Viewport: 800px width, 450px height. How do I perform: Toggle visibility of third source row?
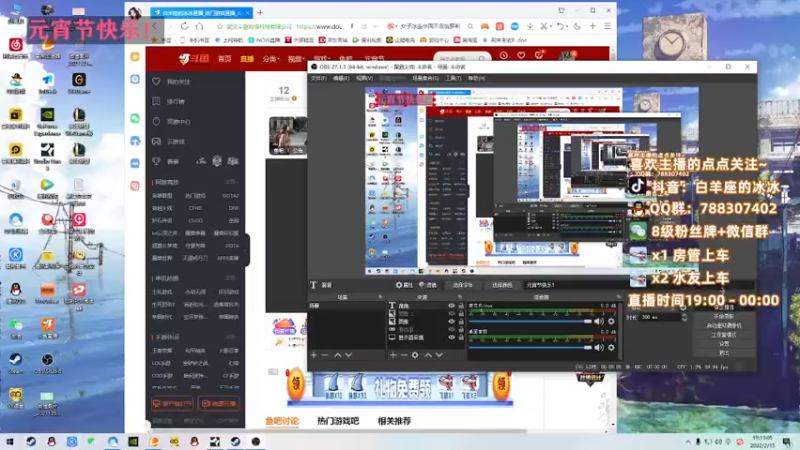point(452,321)
